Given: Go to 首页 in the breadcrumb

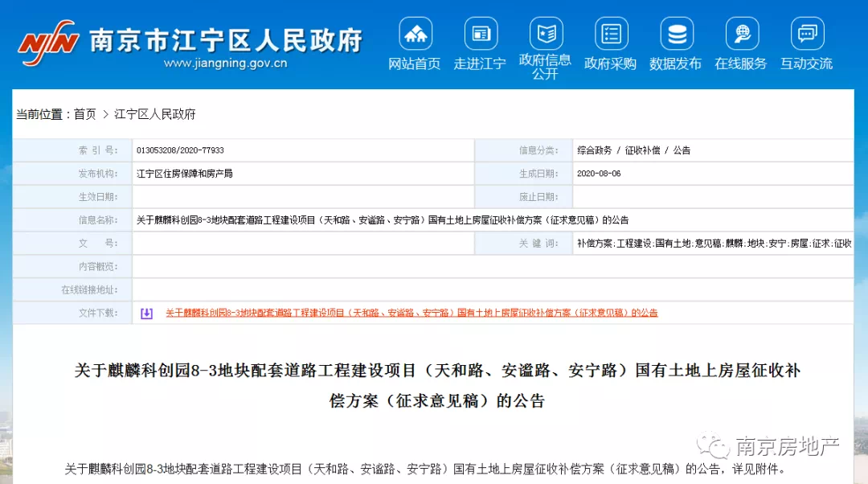Looking at the screenshot, I should click(84, 114).
